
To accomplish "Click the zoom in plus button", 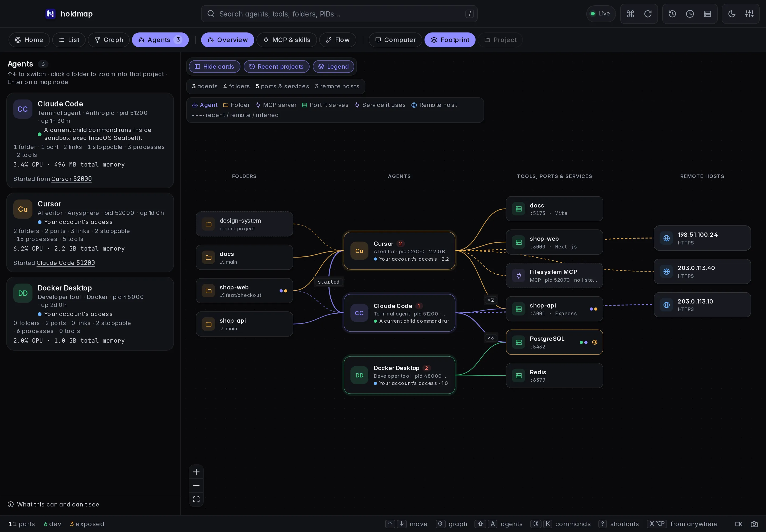I will [196, 472].
